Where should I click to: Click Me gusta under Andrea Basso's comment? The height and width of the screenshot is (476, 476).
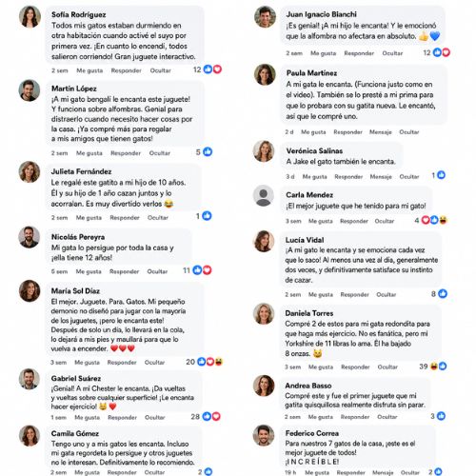click(x=321, y=417)
